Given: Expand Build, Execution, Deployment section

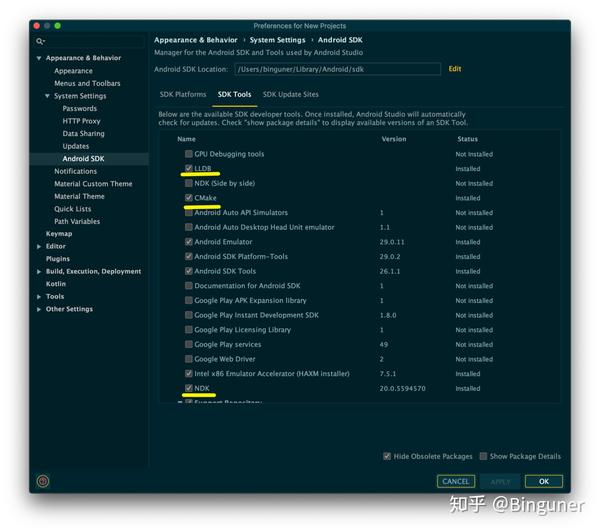Looking at the screenshot, I should click(x=39, y=272).
